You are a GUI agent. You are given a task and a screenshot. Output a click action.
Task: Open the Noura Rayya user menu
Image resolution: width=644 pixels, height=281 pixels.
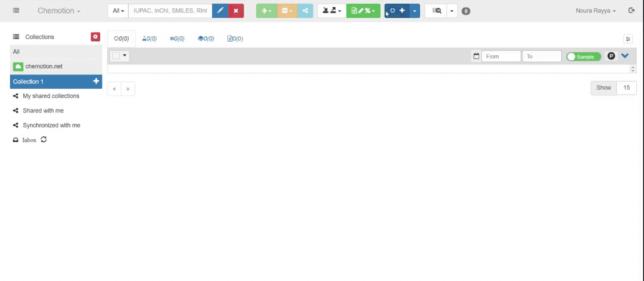pyautogui.click(x=596, y=11)
